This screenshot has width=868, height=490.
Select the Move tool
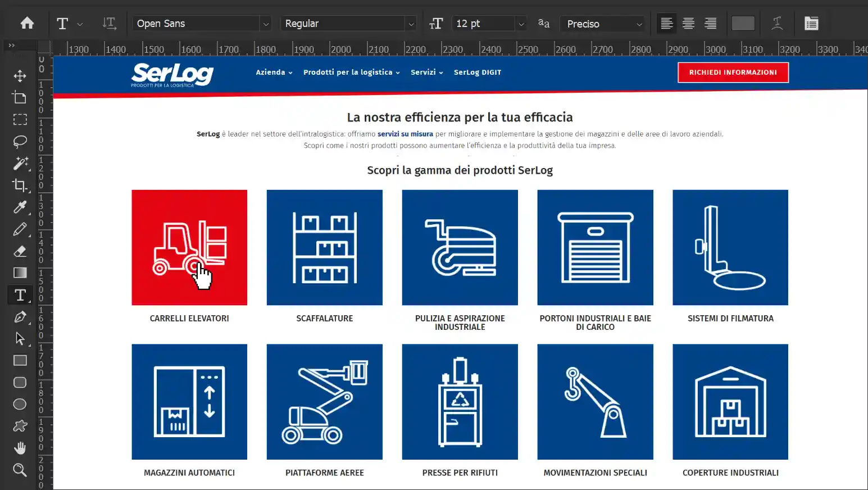tap(20, 76)
